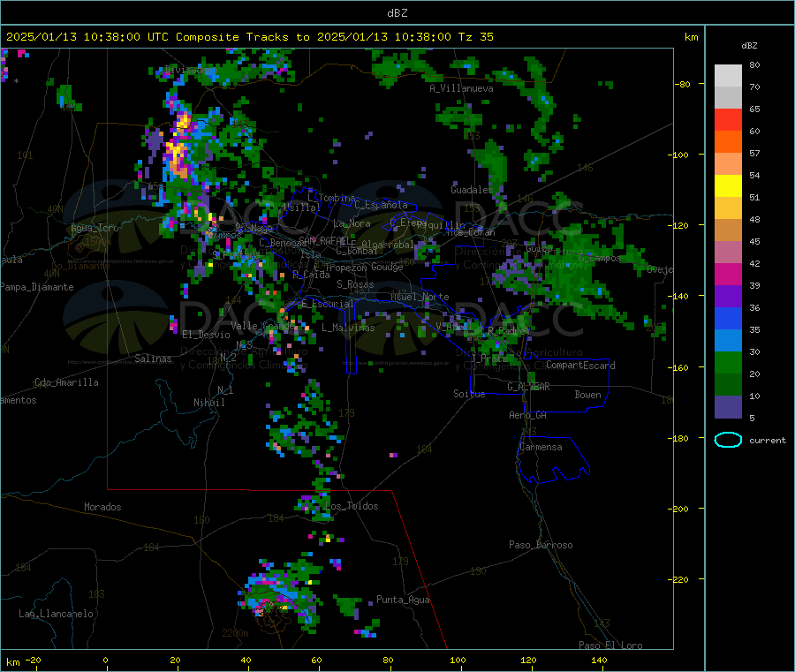Select the red 60–65 dBZ legend swatch

(728, 120)
